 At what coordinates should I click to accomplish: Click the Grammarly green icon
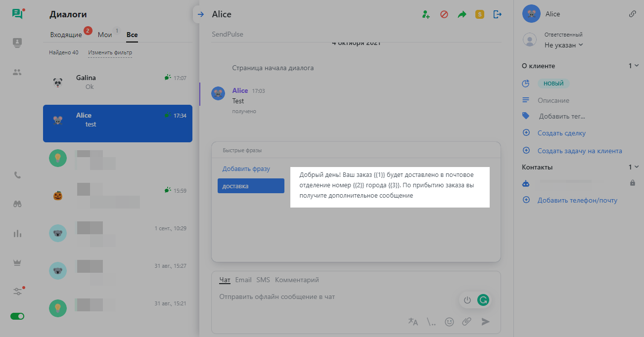[x=483, y=300]
